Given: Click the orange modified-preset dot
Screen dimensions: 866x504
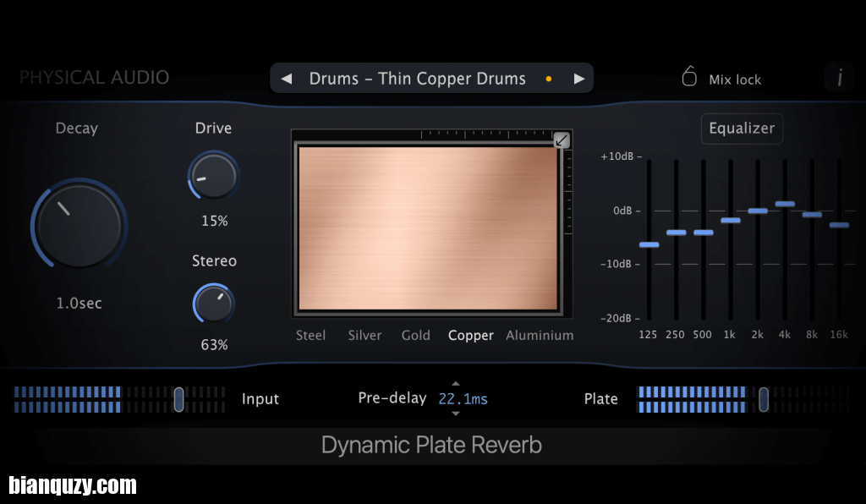Looking at the screenshot, I should click(548, 78).
